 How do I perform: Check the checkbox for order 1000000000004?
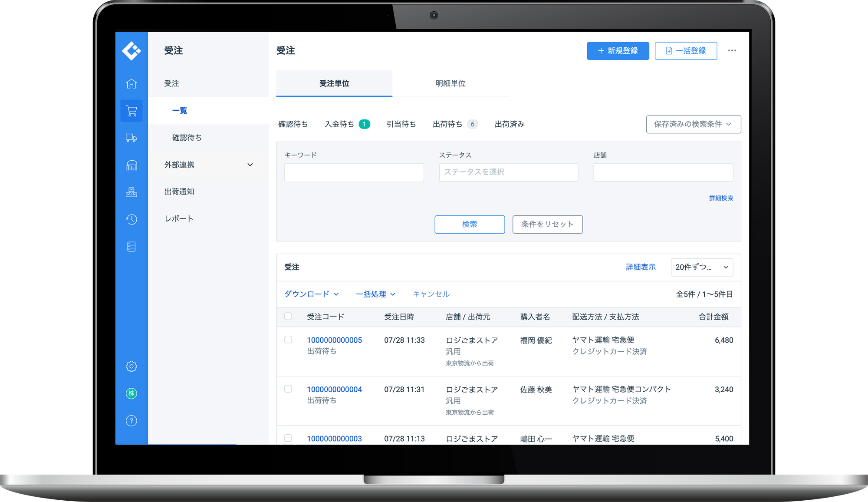[288, 389]
